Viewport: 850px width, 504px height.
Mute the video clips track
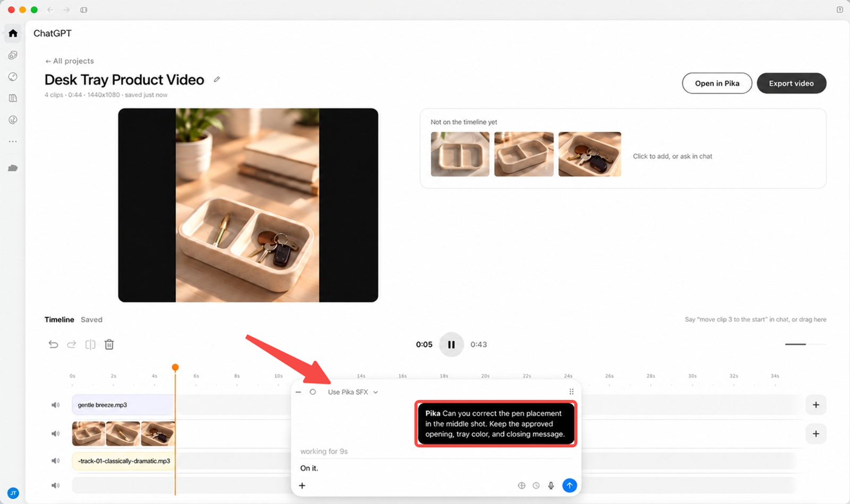(x=55, y=433)
